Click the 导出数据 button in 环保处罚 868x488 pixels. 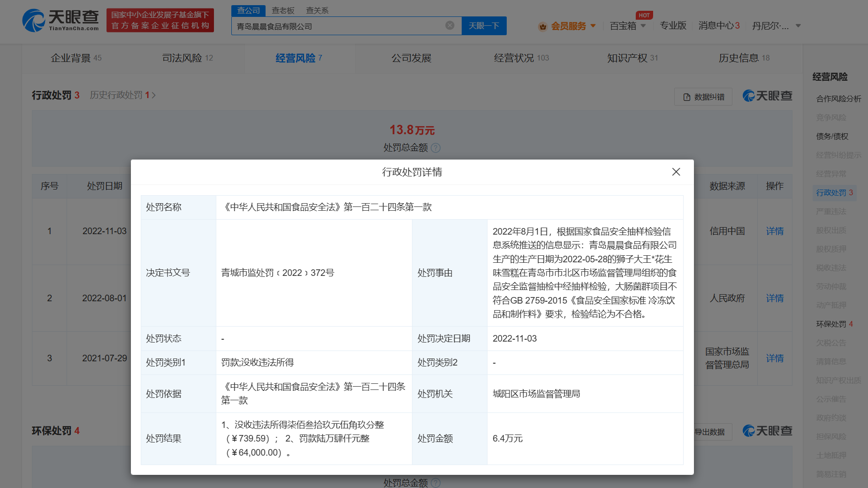pyautogui.click(x=709, y=432)
